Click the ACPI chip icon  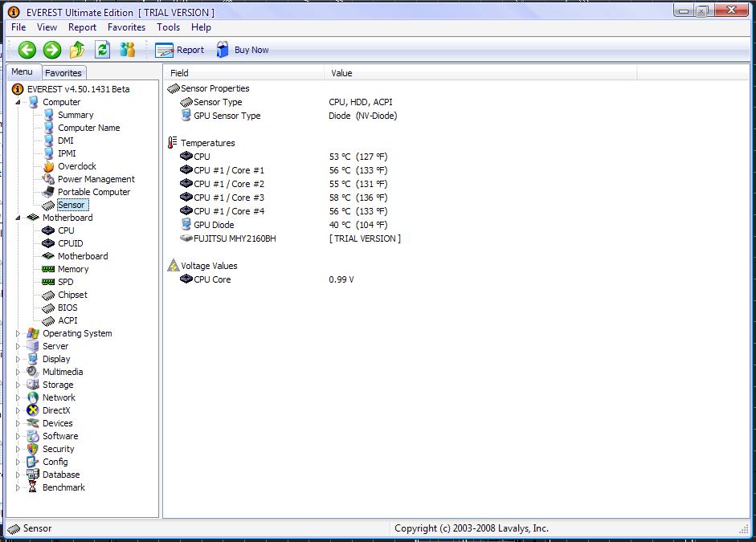[x=48, y=320]
